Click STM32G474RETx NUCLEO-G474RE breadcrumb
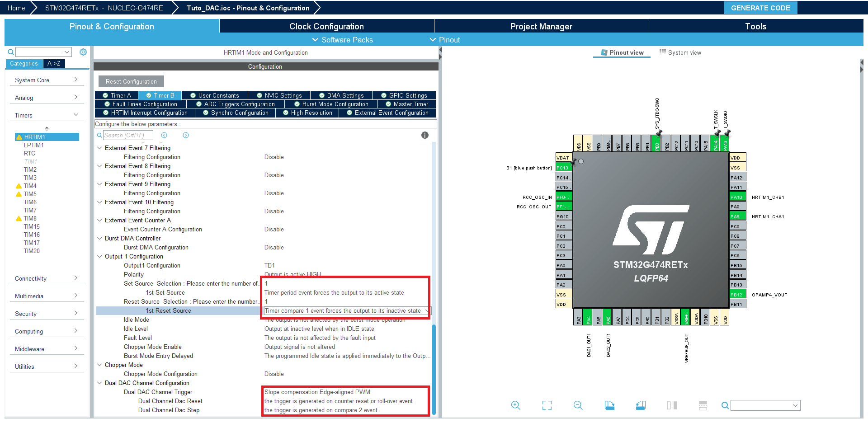The image size is (868, 423). coord(104,8)
